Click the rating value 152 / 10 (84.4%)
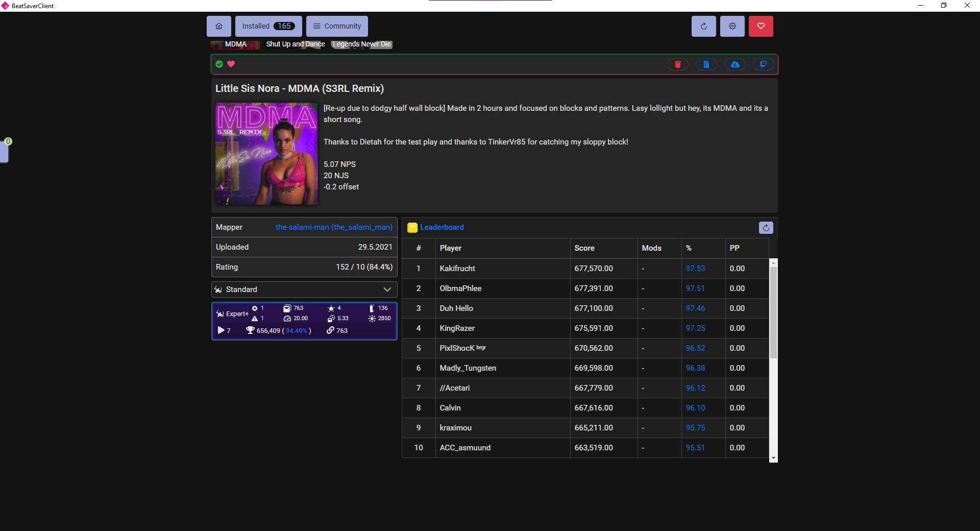 [x=364, y=267]
